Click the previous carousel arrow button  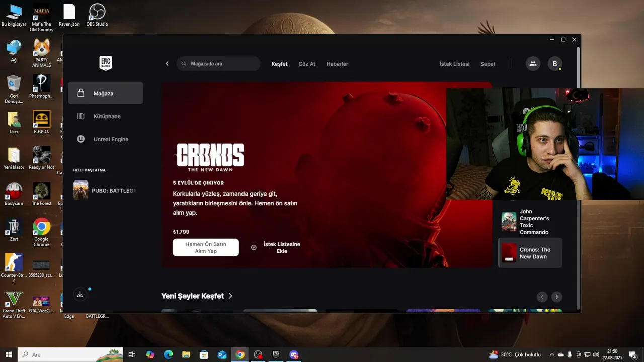(542, 297)
